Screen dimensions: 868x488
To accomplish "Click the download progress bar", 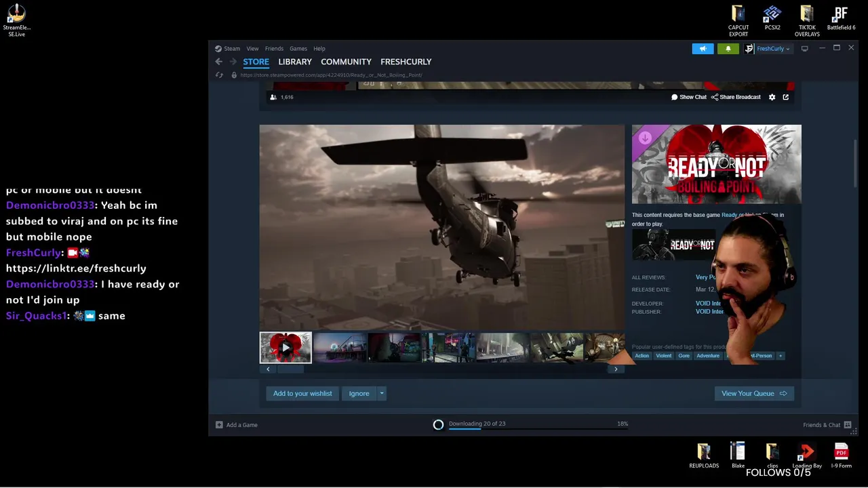I will (538, 429).
